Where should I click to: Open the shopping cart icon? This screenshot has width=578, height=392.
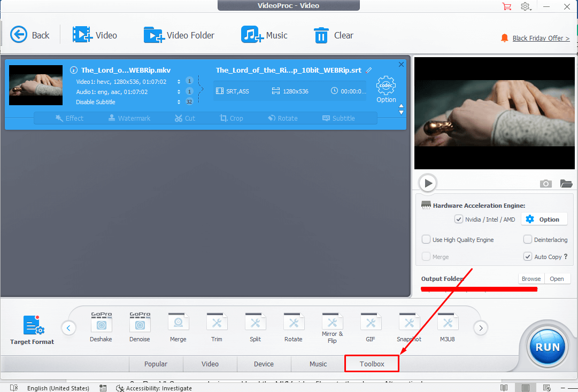click(506, 6)
